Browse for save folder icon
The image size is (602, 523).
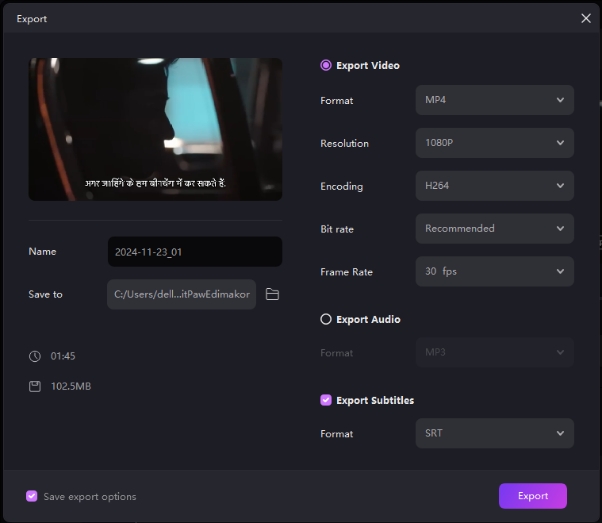272,294
